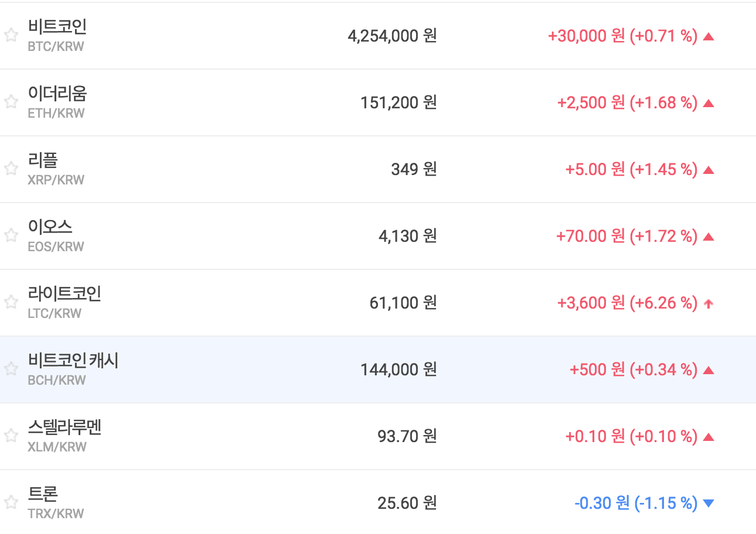Click Stellar Lumens change +0.10 원
Viewport: 756px width, 534px height.
click(595, 436)
